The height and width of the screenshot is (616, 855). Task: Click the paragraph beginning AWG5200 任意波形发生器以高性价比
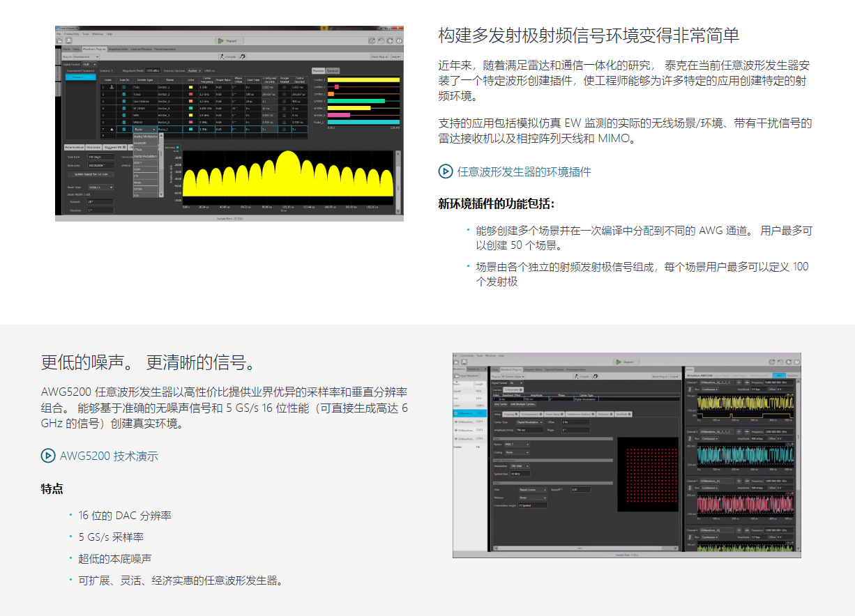pos(225,407)
